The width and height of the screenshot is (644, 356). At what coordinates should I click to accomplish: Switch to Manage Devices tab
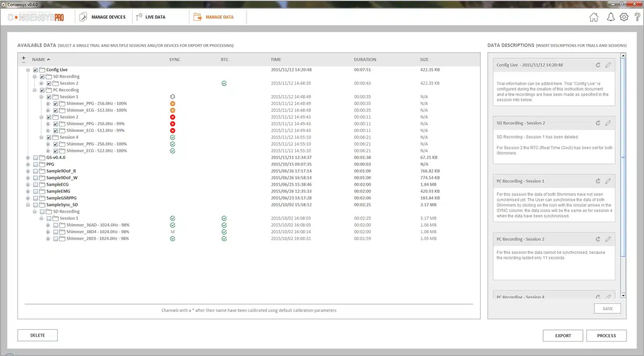[x=103, y=17]
